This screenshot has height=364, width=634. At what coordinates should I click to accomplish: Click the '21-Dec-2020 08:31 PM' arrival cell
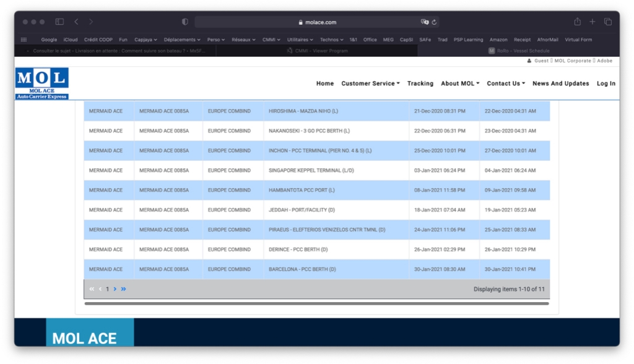click(x=444, y=111)
